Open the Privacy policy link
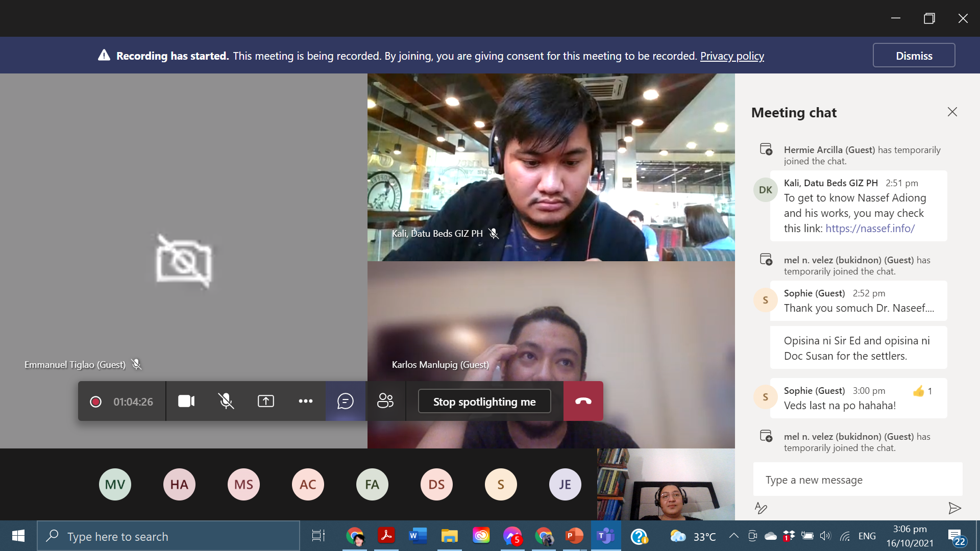This screenshot has width=980, height=551. pos(732,56)
